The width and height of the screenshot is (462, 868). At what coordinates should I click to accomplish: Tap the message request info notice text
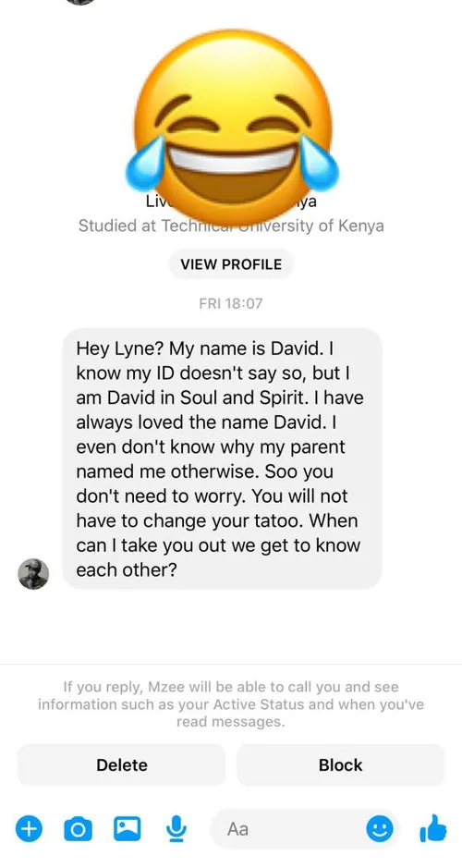click(231, 704)
